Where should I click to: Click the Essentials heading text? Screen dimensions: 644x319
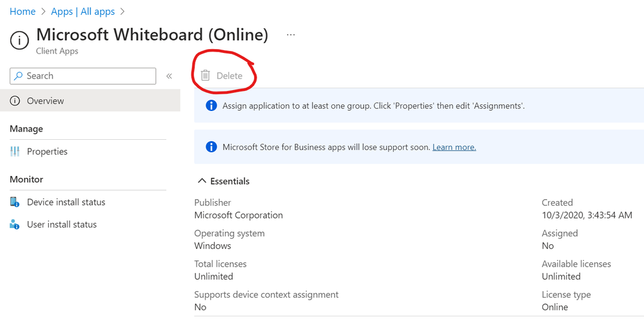pos(230,181)
